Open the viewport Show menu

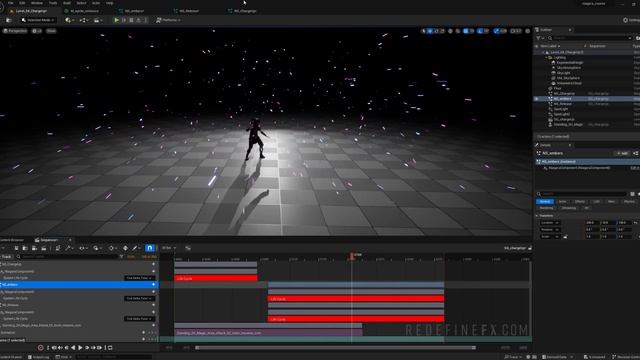[x=51, y=31]
